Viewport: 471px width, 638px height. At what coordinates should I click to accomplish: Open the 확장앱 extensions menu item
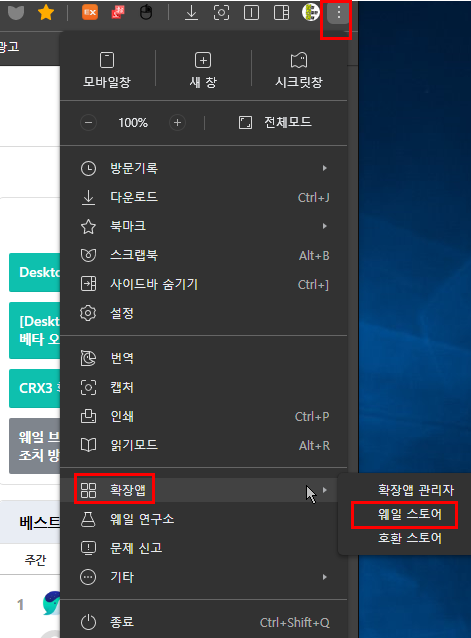tap(203, 490)
